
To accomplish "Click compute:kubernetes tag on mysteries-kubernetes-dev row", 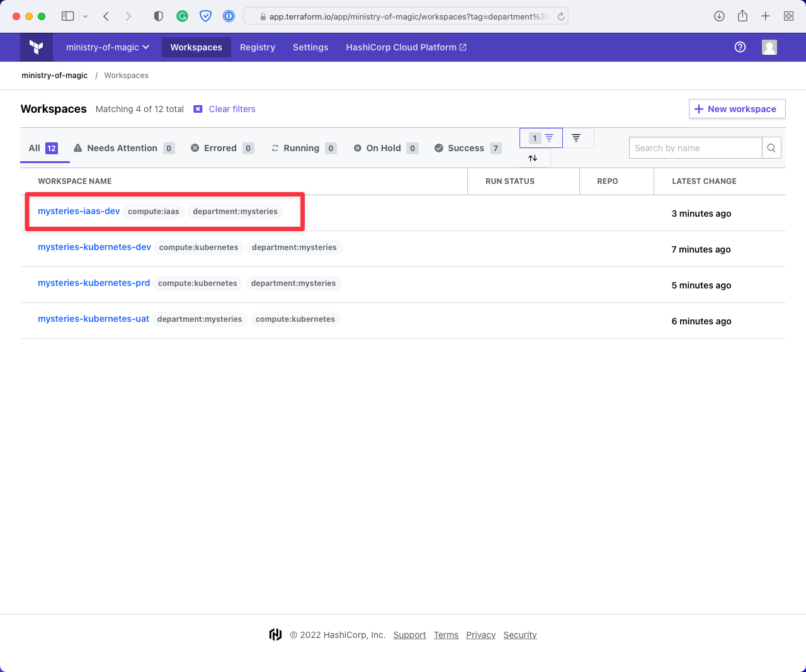I will [199, 248].
